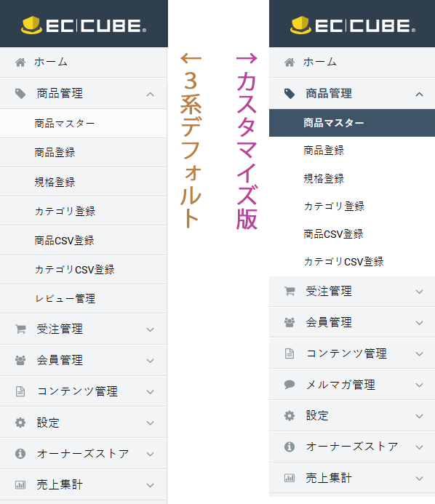Screen dimensions: 435x504
Task: Click the cart icon of 受注管理 in customized sidebar
Action: coord(290,291)
